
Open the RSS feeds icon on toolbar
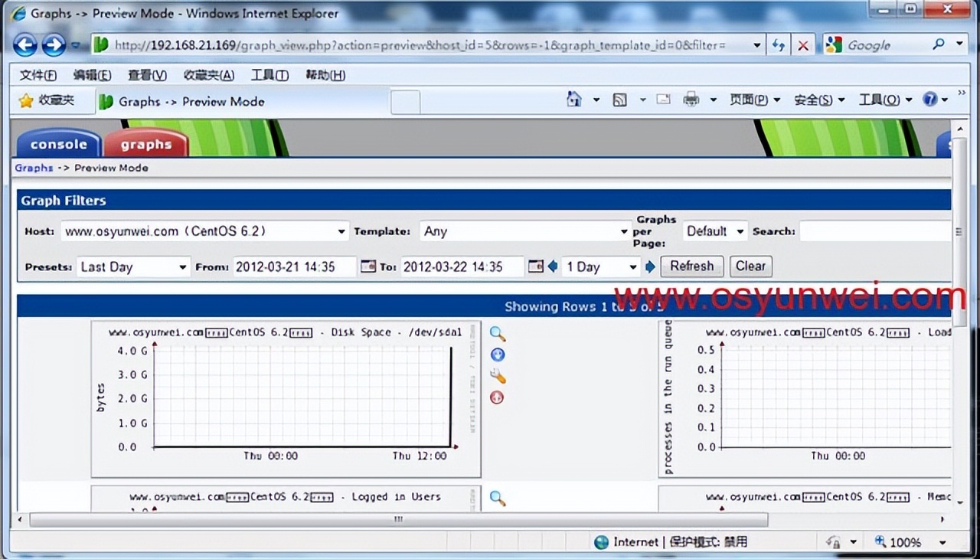619,100
